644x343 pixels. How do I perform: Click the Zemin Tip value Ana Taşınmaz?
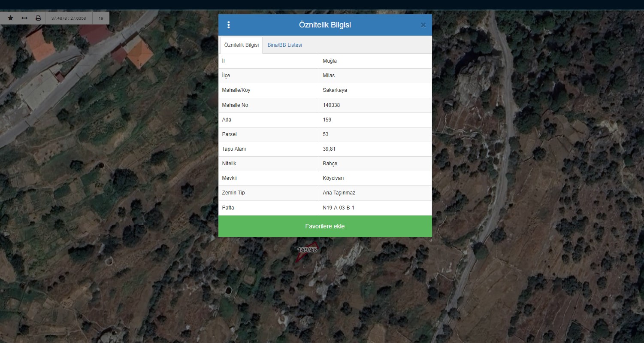point(339,193)
